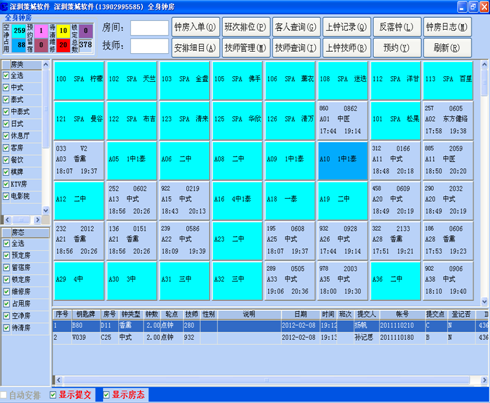Select room tile A16
Viewport: 490px width, 403px height.
(237, 200)
